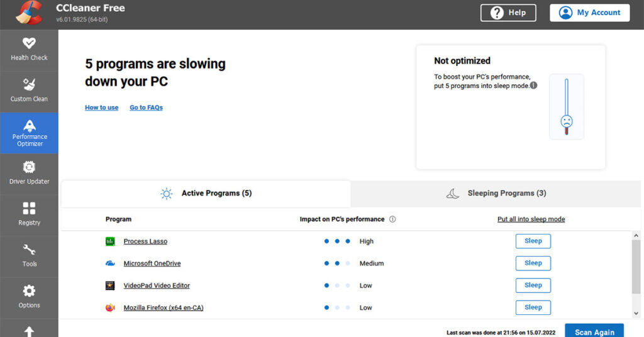Click the Put all into sleep mode link

531,219
